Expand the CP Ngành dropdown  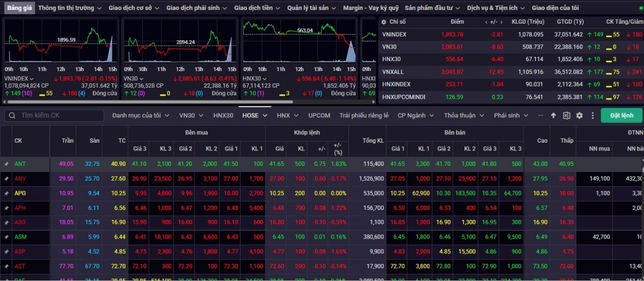[x=432, y=116]
